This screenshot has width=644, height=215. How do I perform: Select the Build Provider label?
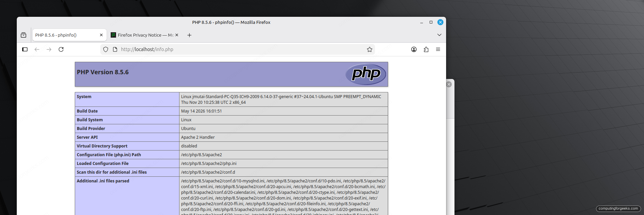click(x=91, y=129)
